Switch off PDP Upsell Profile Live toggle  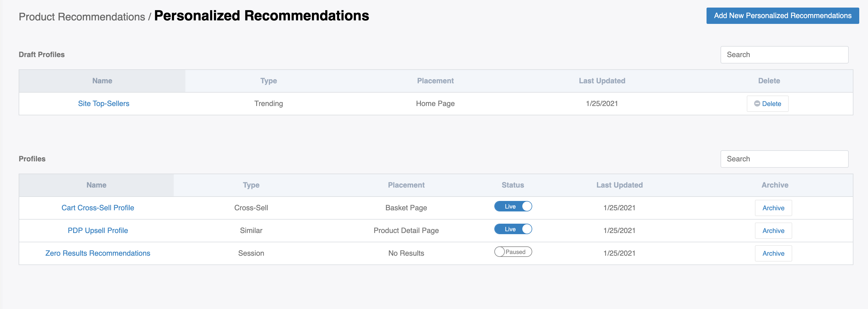coord(513,229)
